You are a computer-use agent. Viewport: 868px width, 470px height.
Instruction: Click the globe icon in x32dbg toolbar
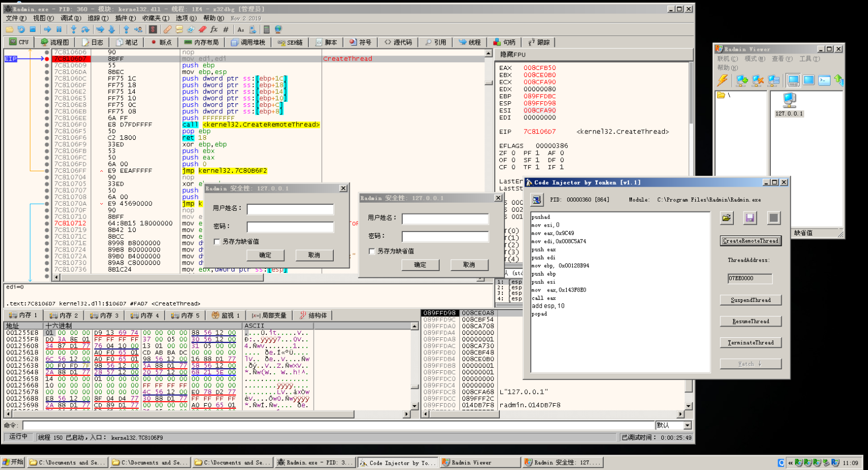[278, 29]
